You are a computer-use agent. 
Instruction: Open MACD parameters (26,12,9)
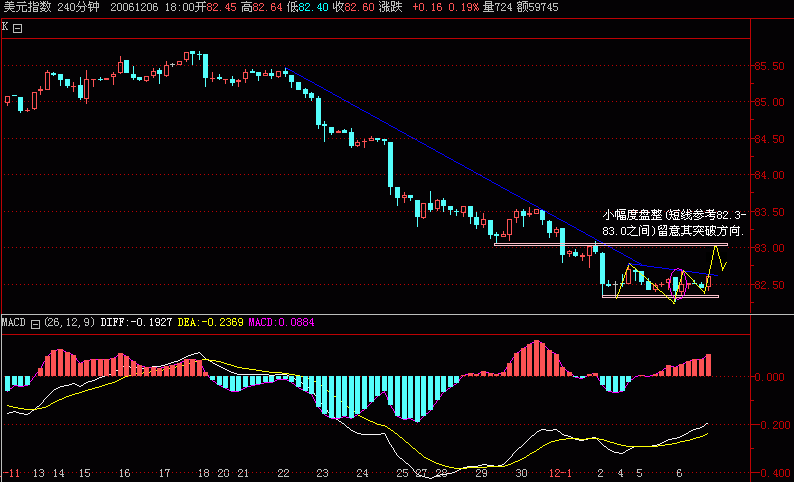point(69,323)
